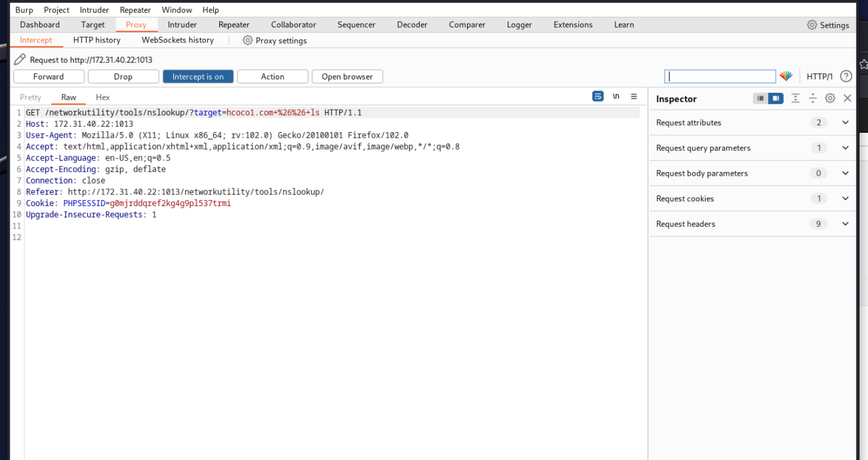Click the Connection: close header line
This screenshot has width=868, height=460.
(65, 181)
